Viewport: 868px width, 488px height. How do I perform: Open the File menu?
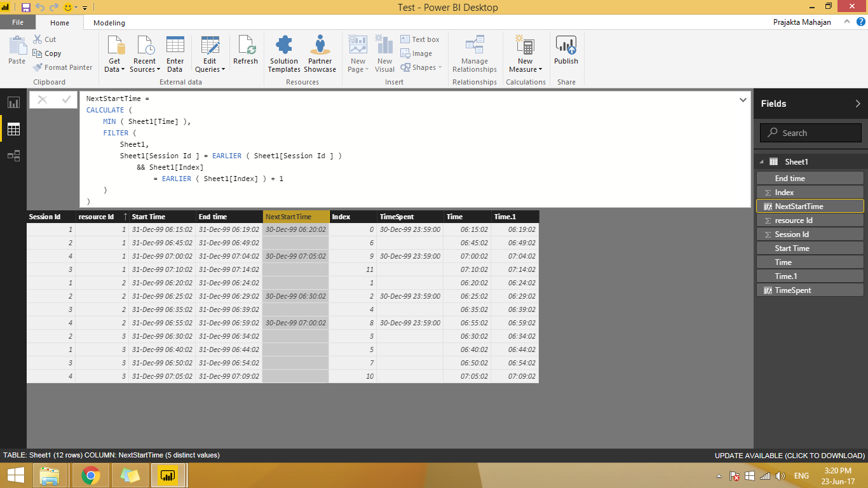click(x=18, y=22)
